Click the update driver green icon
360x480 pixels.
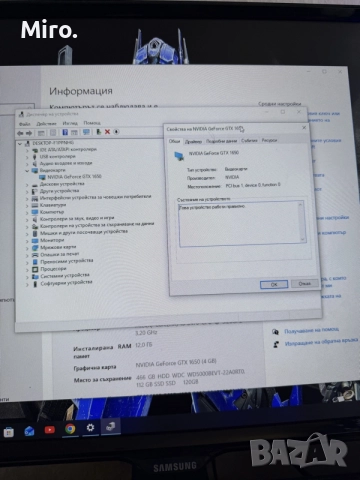(x=99, y=132)
